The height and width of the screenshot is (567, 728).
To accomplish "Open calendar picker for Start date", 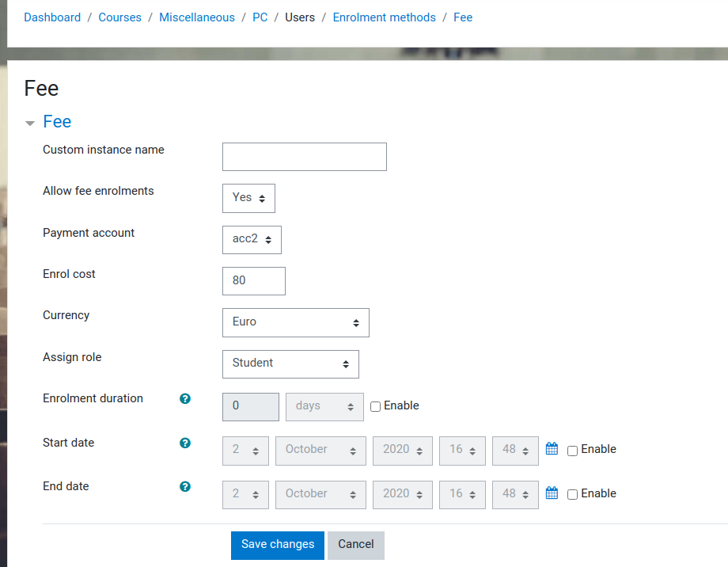I will point(552,448).
